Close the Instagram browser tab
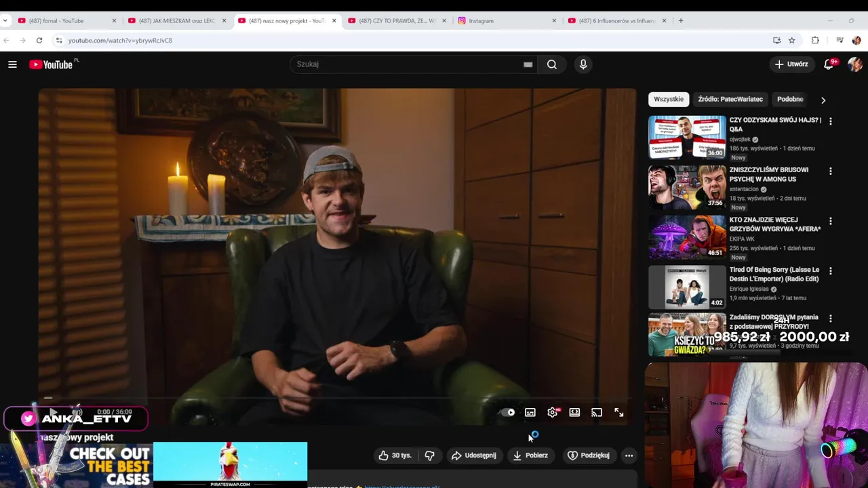 click(x=554, y=20)
